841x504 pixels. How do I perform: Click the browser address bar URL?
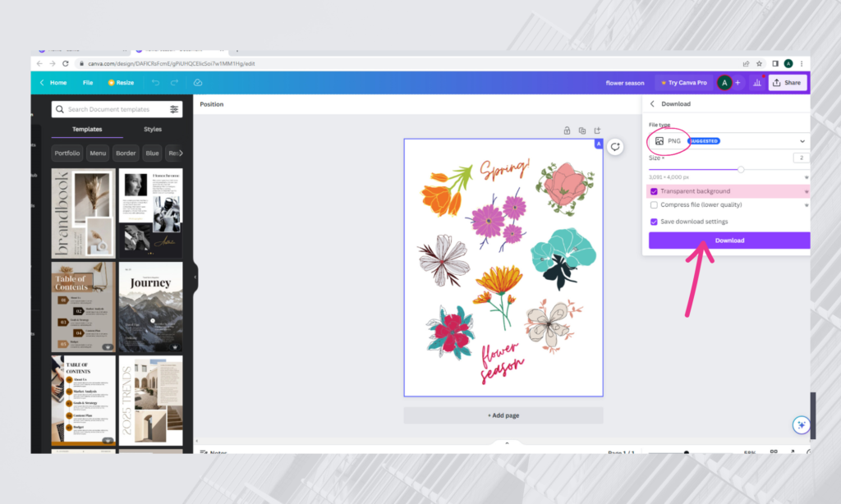[x=172, y=63]
